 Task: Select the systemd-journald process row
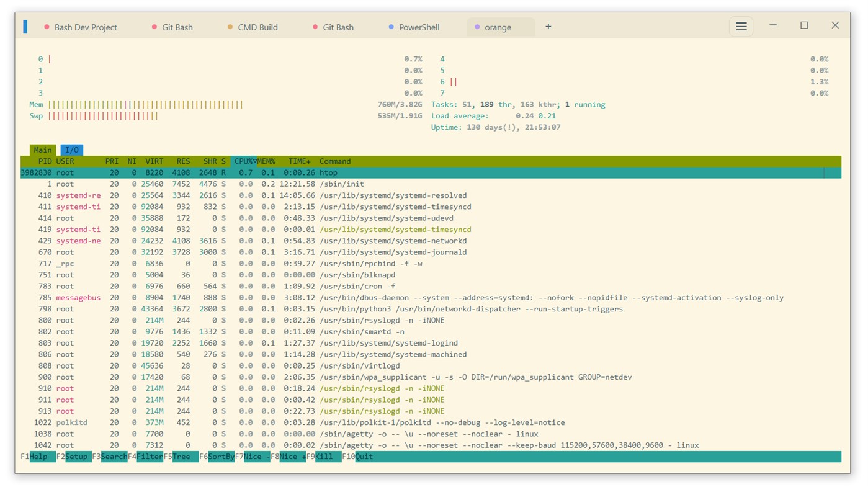coord(431,252)
